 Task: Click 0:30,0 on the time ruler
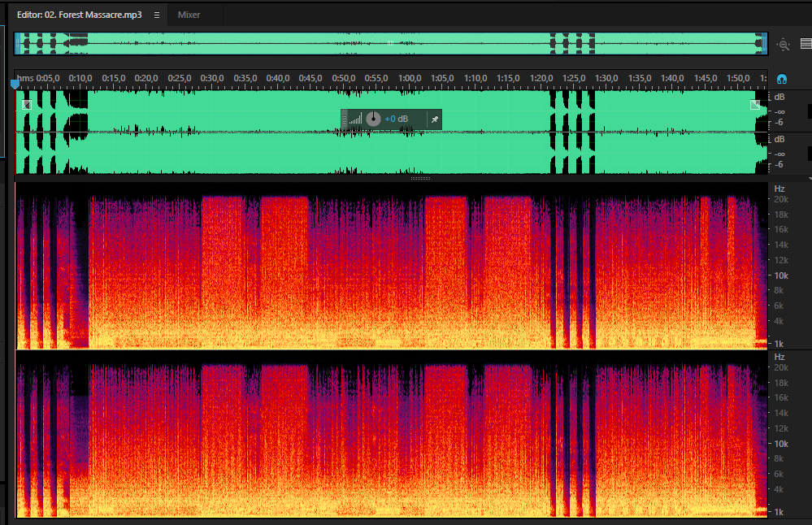(x=212, y=78)
